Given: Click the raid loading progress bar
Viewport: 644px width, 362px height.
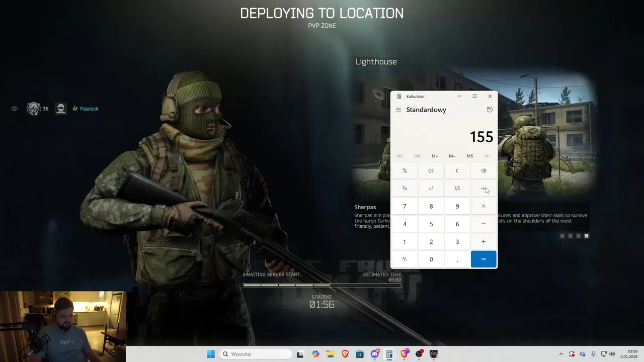Looking at the screenshot, I should point(322,285).
